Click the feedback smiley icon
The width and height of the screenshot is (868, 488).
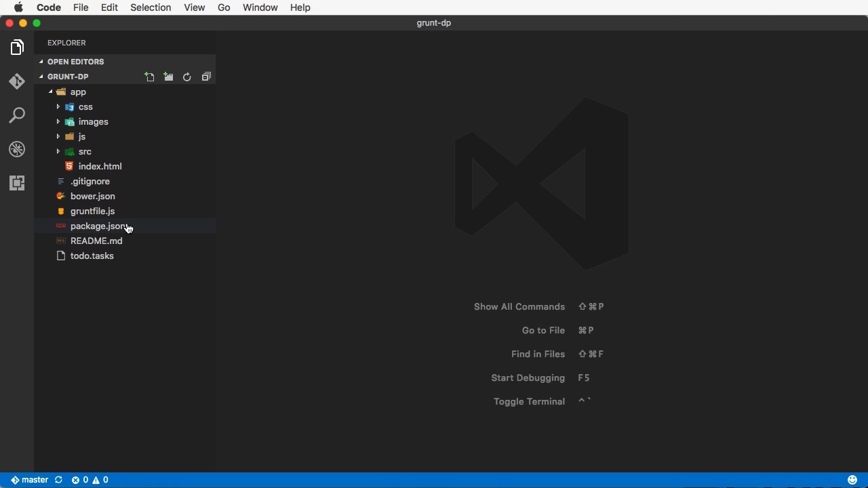tap(852, 480)
